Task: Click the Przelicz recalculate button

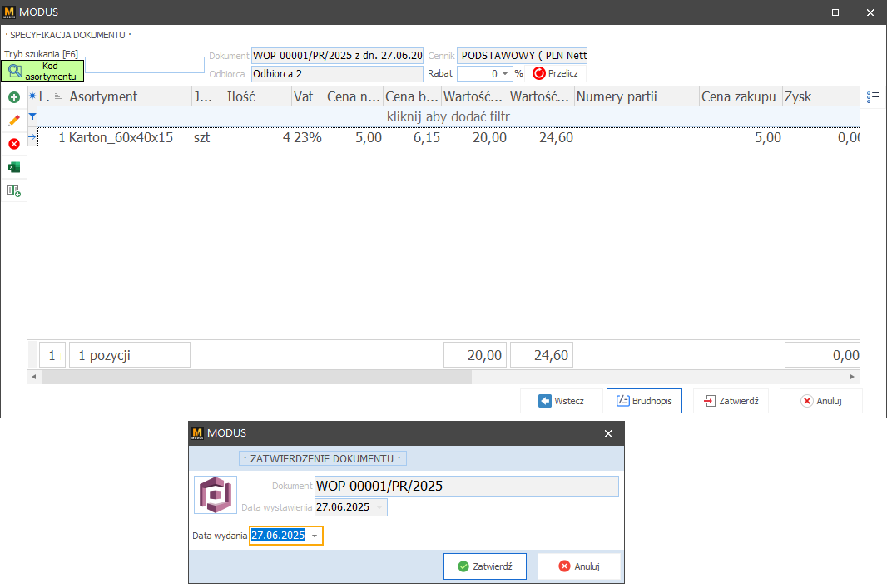Action: [x=556, y=73]
